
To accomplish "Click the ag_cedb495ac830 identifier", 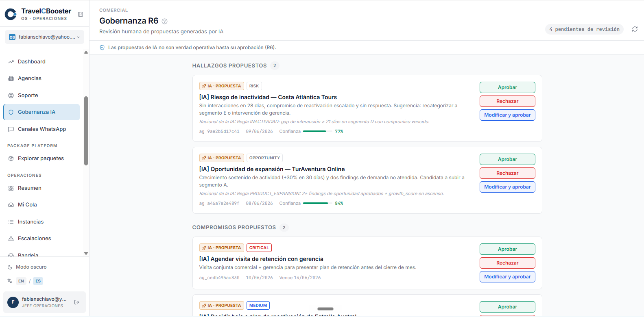I will click(x=219, y=278).
